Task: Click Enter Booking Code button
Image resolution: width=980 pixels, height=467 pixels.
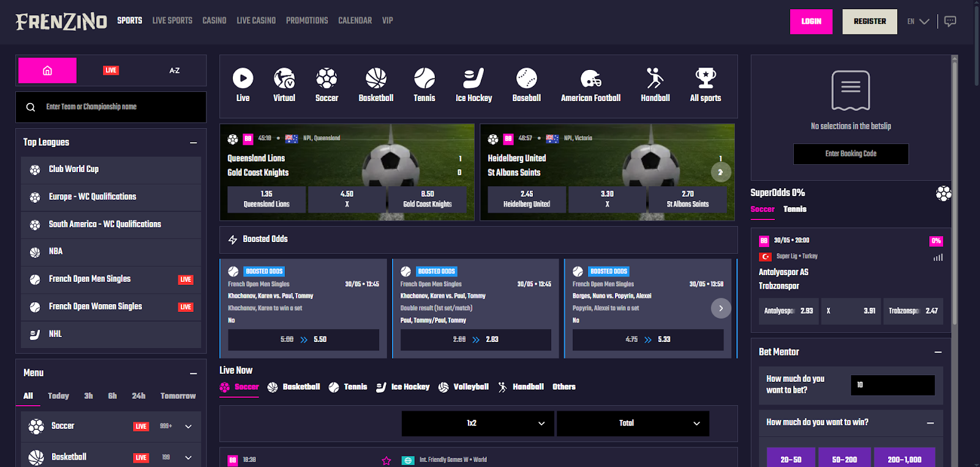Action: (851, 154)
